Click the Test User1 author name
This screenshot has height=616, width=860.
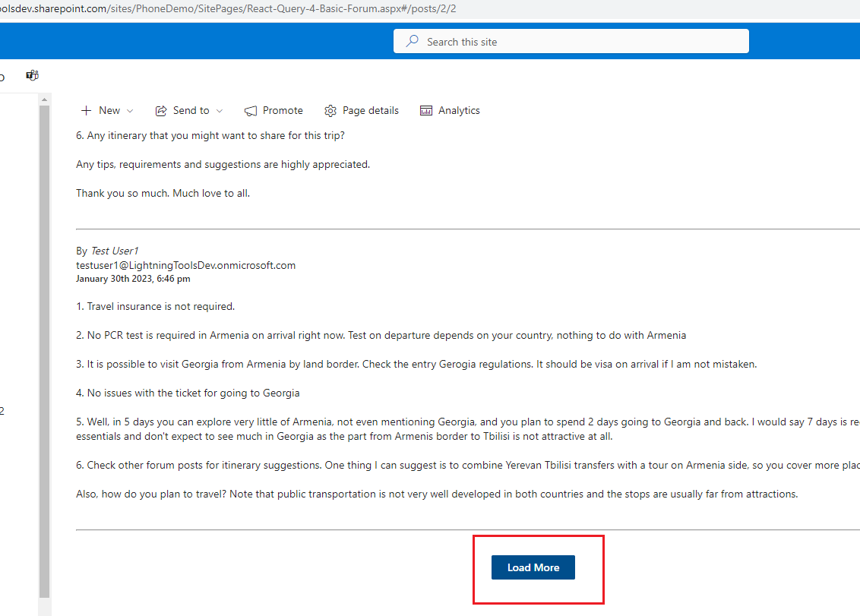115,251
